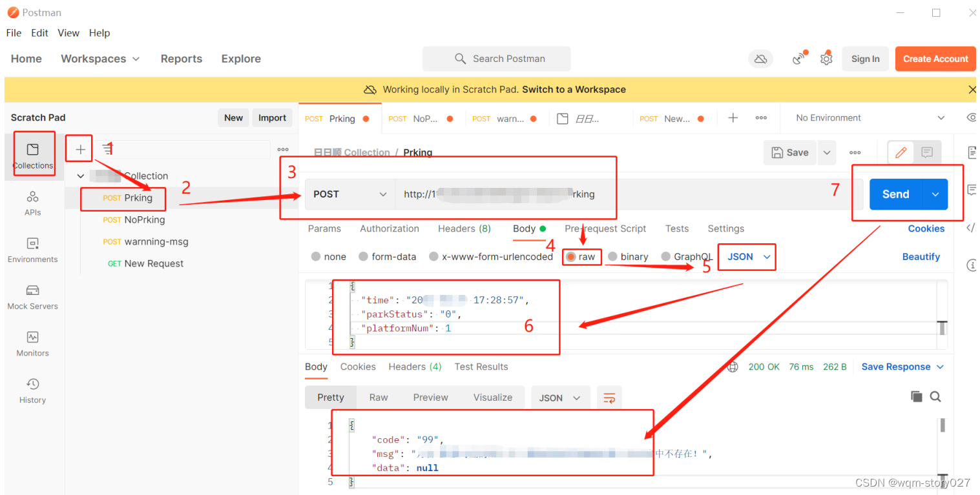This screenshot has width=980, height=495.
Task: Open the History sidebar panel
Action: coord(33,391)
